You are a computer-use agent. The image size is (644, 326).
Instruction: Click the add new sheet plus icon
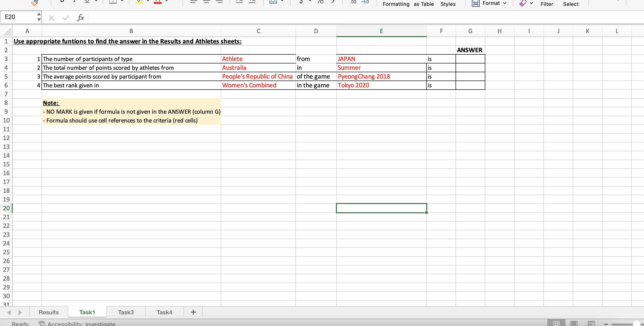(193, 312)
